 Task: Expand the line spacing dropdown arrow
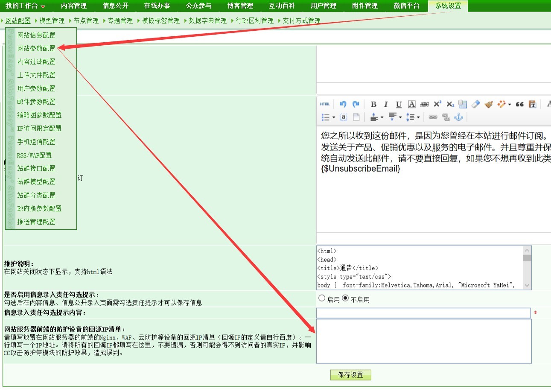point(418,117)
